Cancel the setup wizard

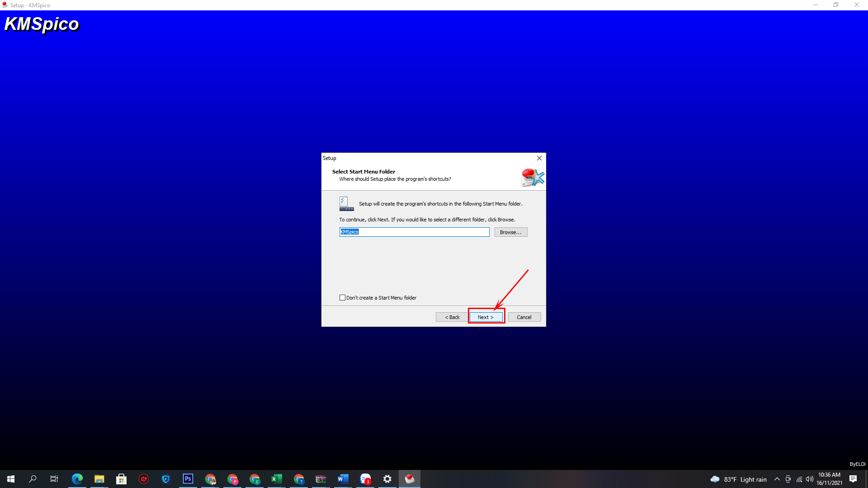click(524, 317)
